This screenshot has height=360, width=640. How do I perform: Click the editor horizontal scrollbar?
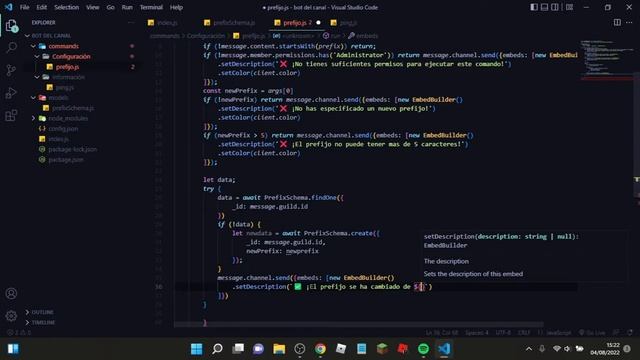point(359,324)
